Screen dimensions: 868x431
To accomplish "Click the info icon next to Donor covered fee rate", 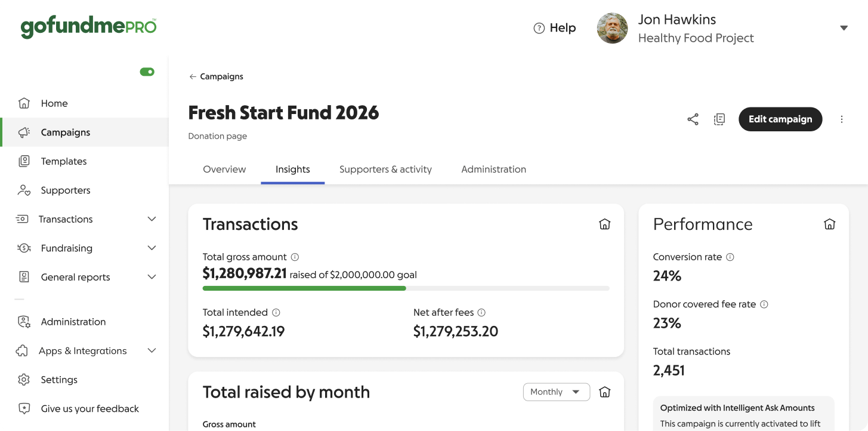I will pos(764,304).
